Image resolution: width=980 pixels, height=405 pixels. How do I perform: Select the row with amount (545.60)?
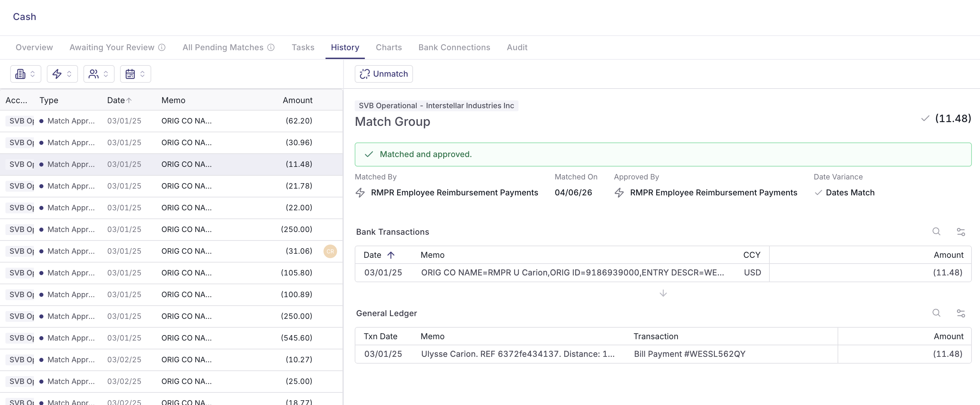(x=171, y=338)
